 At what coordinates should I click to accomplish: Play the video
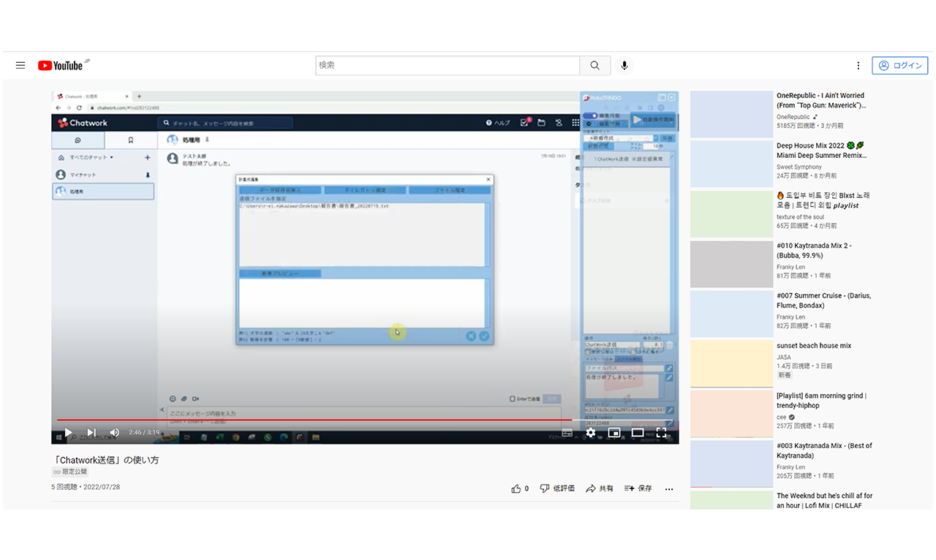click(x=68, y=433)
